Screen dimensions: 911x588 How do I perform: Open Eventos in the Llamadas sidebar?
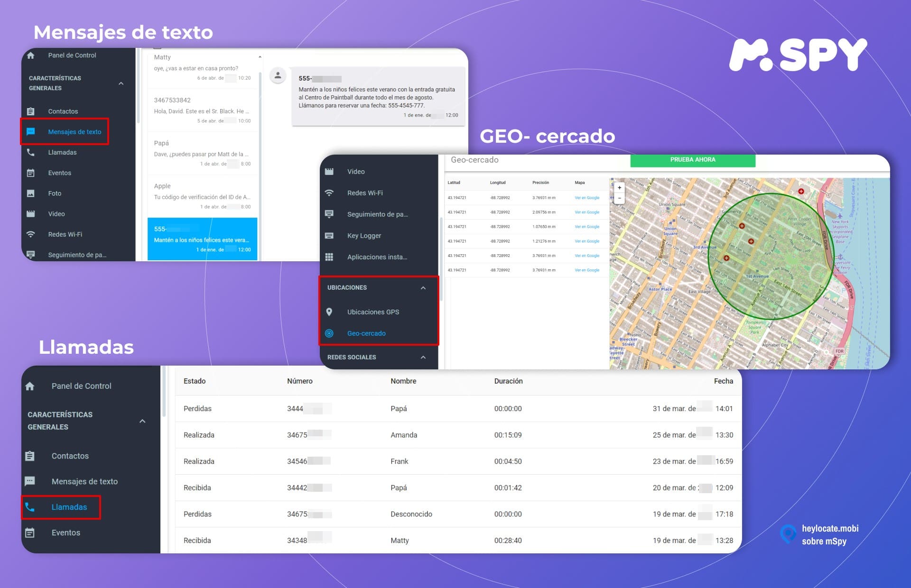tap(65, 533)
